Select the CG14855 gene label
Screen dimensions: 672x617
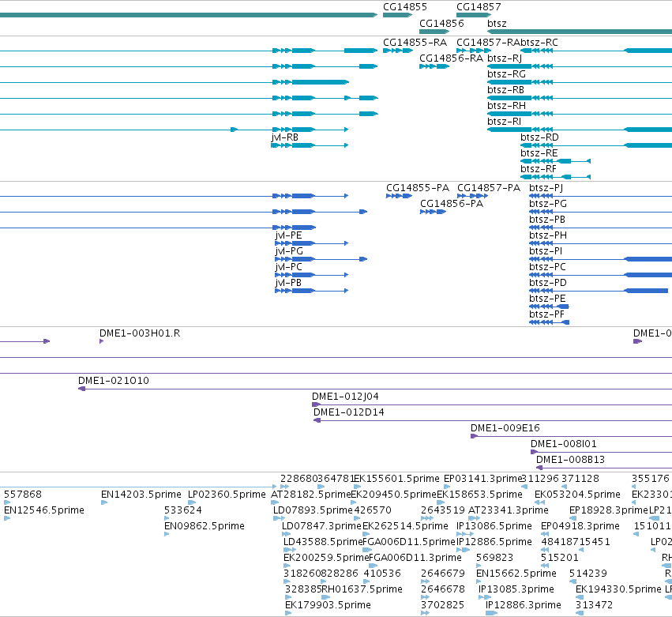pyautogui.click(x=405, y=7)
